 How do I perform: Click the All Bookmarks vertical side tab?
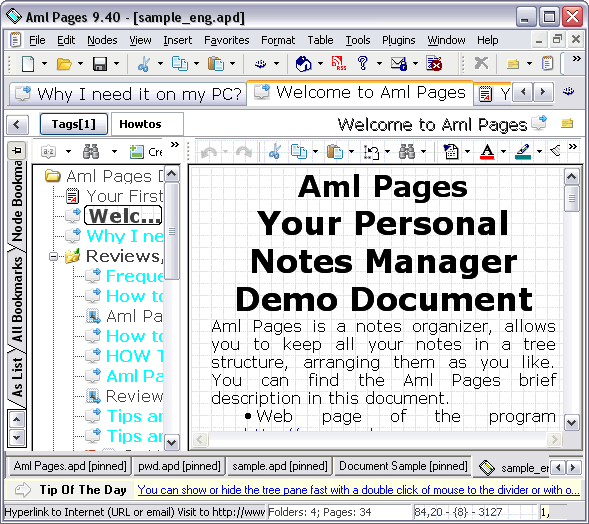tap(17, 299)
